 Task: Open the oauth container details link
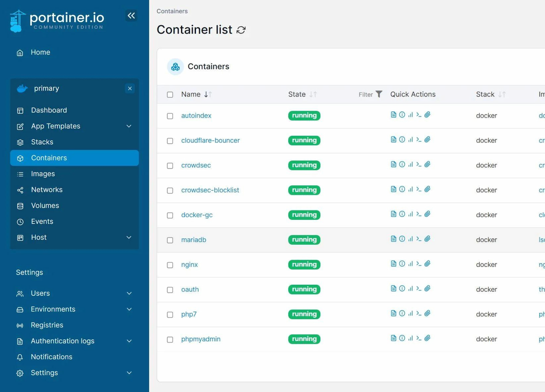pyautogui.click(x=190, y=289)
